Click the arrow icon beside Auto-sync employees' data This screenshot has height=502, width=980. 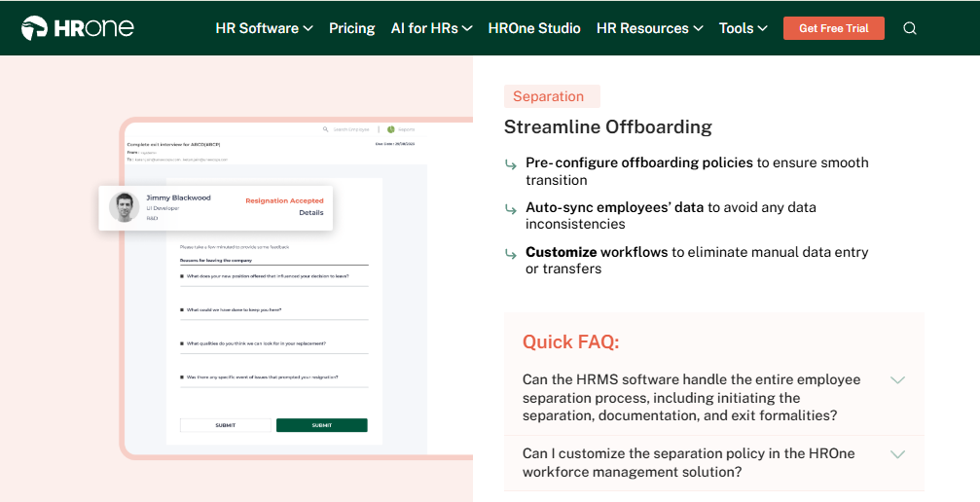pyautogui.click(x=511, y=209)
